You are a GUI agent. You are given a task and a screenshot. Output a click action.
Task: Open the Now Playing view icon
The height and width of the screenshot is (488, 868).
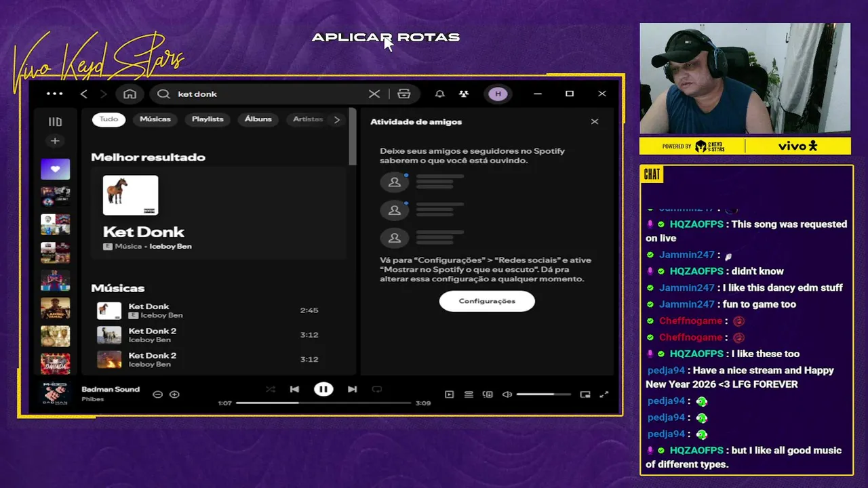point(449,394)
